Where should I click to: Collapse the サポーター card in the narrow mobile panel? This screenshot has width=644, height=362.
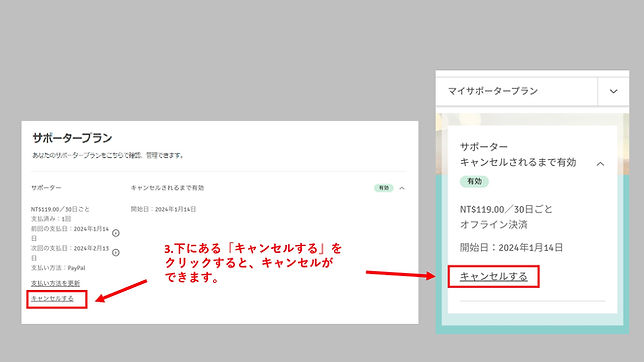click(600, 164)
